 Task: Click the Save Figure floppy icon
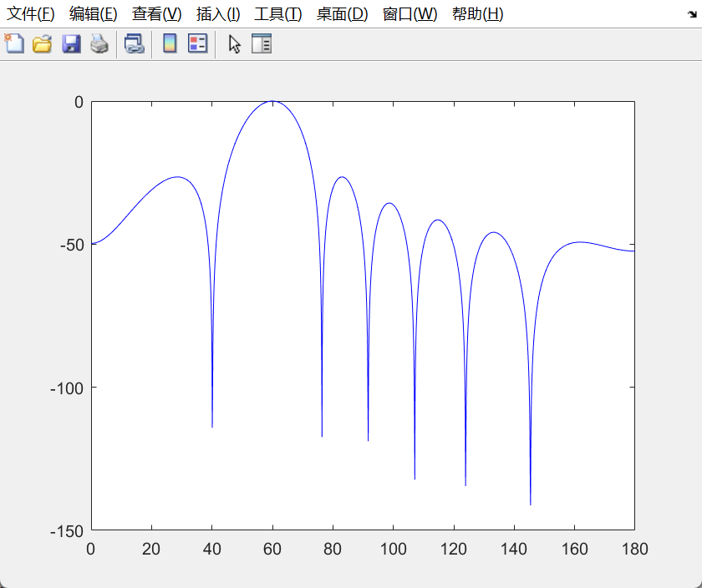coord(71,44)
